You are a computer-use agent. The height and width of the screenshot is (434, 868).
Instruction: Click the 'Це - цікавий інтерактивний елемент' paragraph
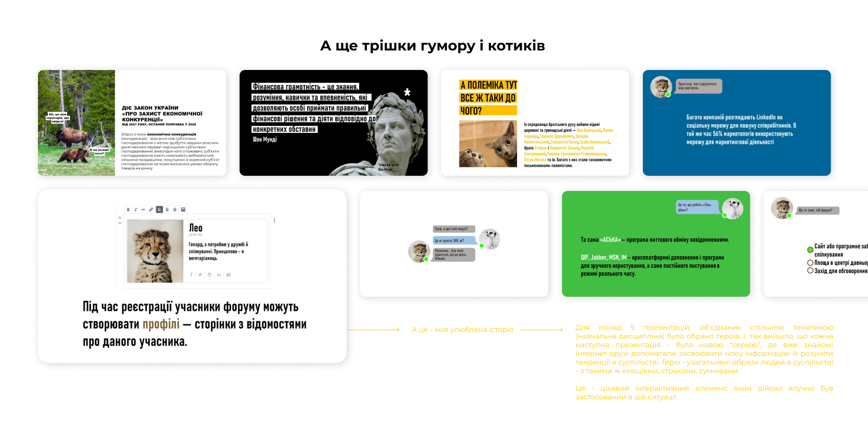[704, 392]
